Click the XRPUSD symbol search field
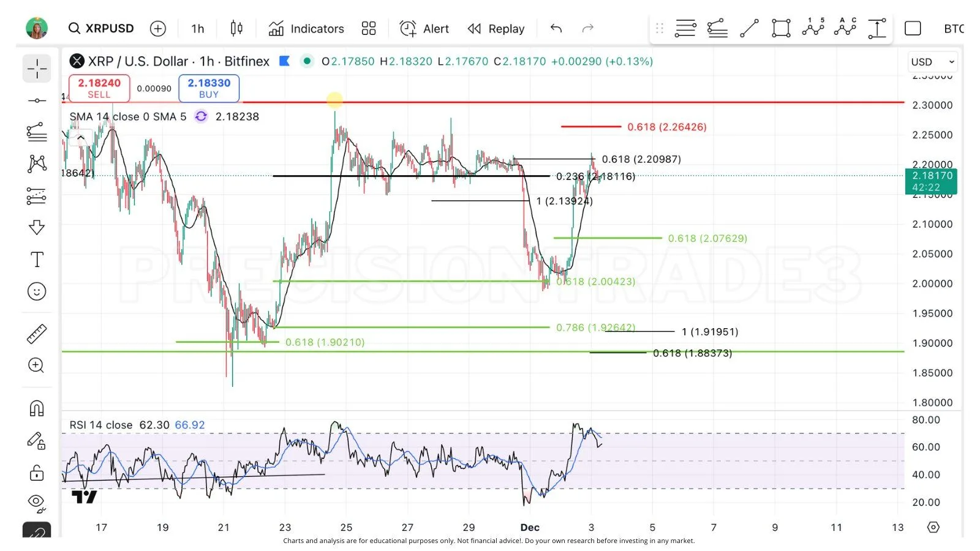980x551 pixels. tap(102, 28)
